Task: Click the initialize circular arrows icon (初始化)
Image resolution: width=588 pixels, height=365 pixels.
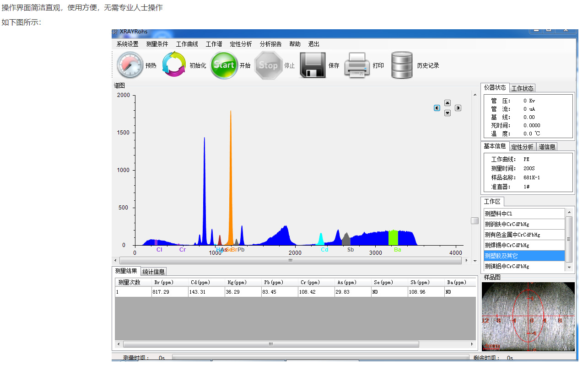Action: tap(174, 65)
